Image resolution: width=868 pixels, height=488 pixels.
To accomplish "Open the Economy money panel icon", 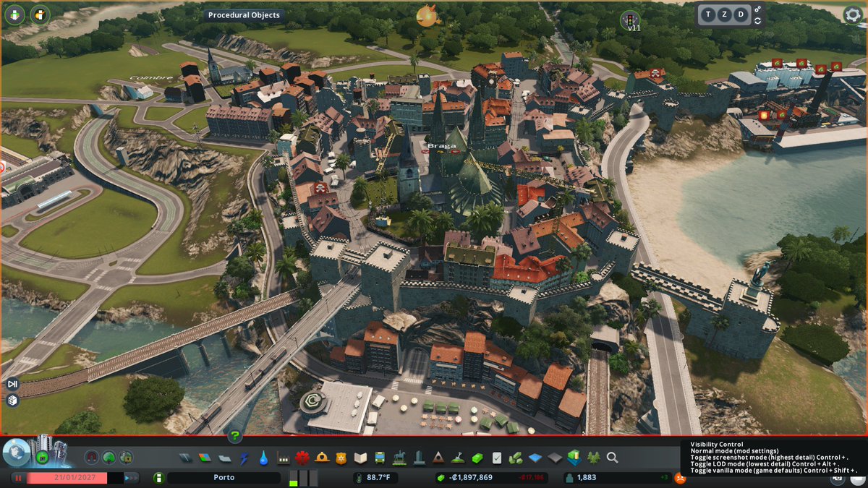I will (x=477, y=458).
